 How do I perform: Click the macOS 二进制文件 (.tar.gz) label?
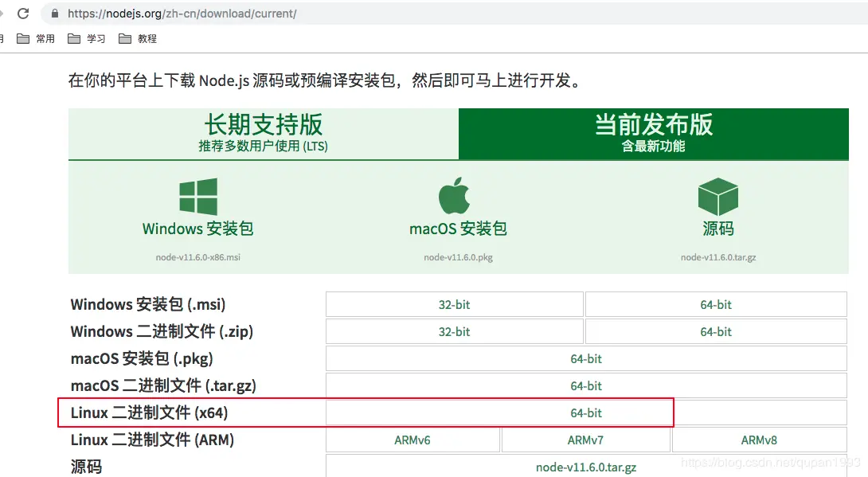click(x=163, y=385)
